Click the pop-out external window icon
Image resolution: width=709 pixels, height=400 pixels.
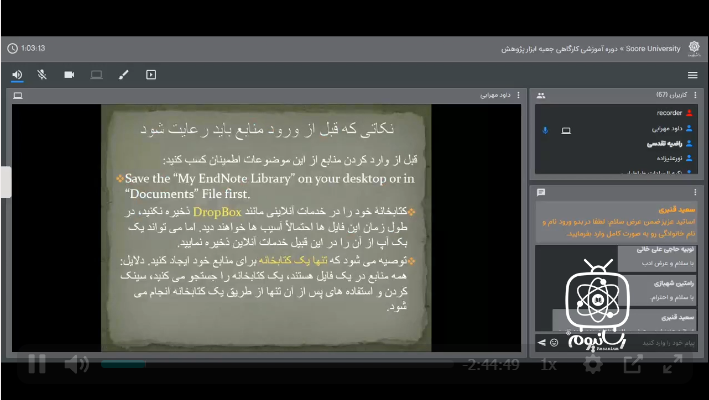(x=633, y=364)
